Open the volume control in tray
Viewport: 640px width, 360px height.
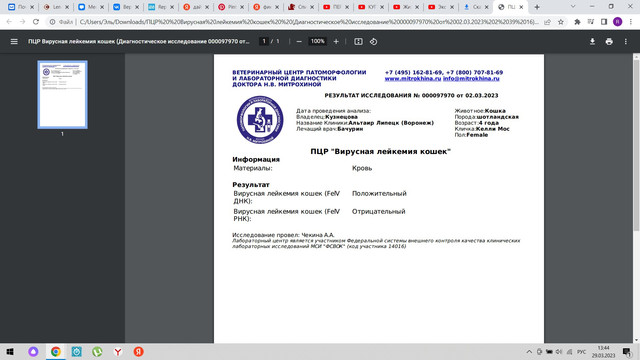pyautogui.click(x=559, y=351)
